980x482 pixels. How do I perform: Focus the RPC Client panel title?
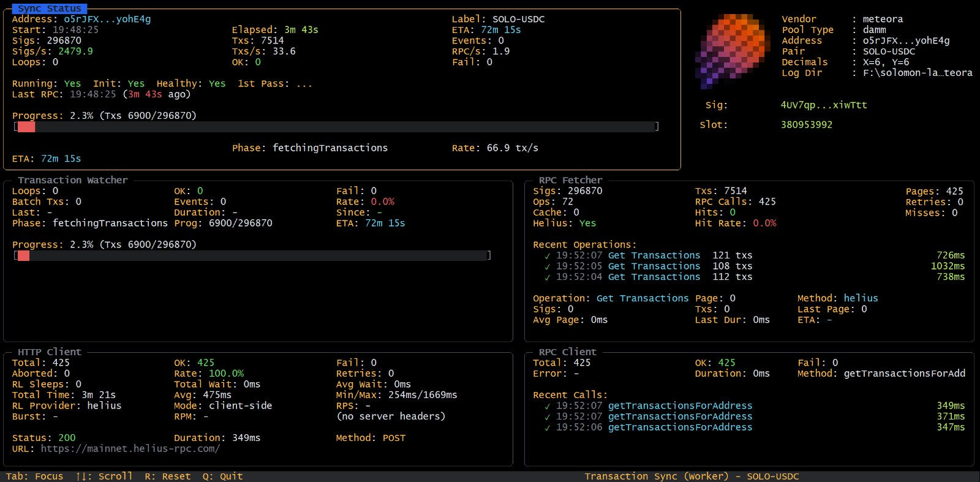567,352
